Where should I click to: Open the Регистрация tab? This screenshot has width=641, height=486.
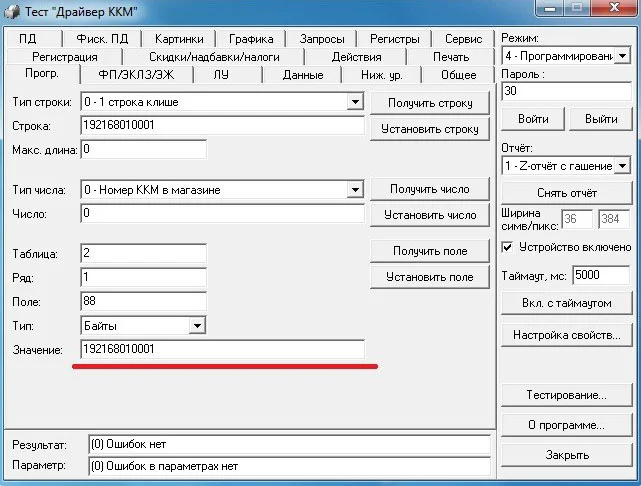click(x=65, y=57)
